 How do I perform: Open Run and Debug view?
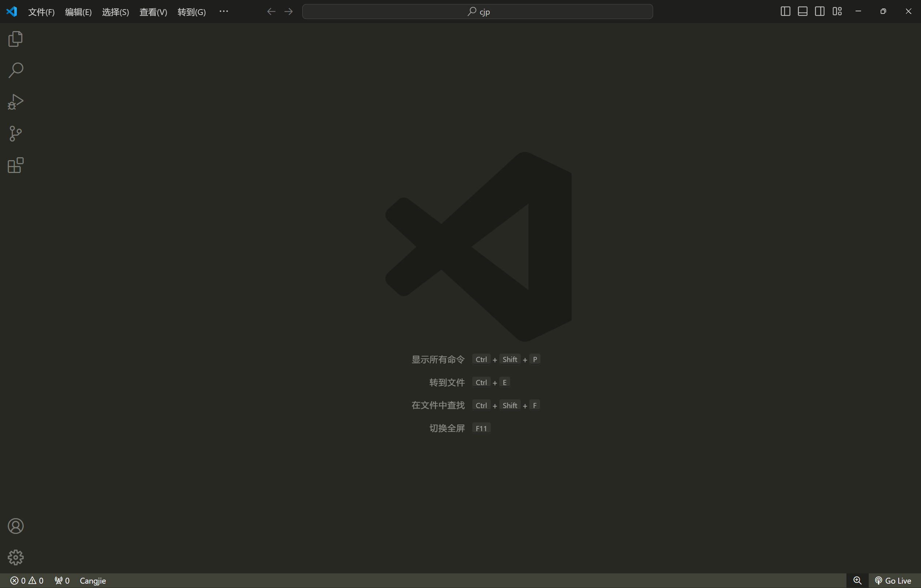(15, 101)
